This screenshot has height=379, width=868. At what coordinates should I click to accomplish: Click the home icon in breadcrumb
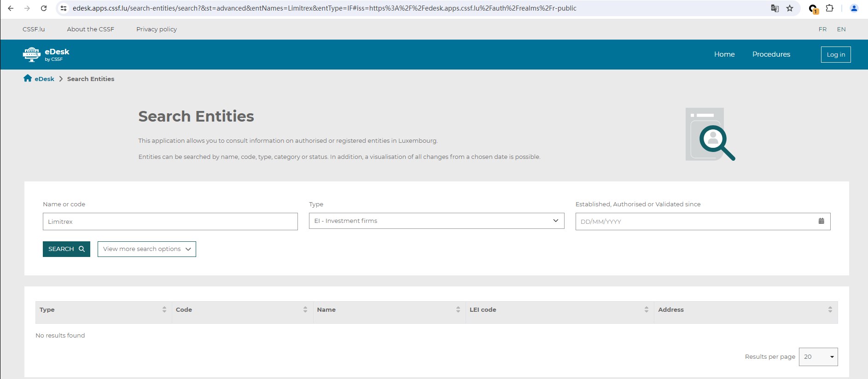coord(28,78)
